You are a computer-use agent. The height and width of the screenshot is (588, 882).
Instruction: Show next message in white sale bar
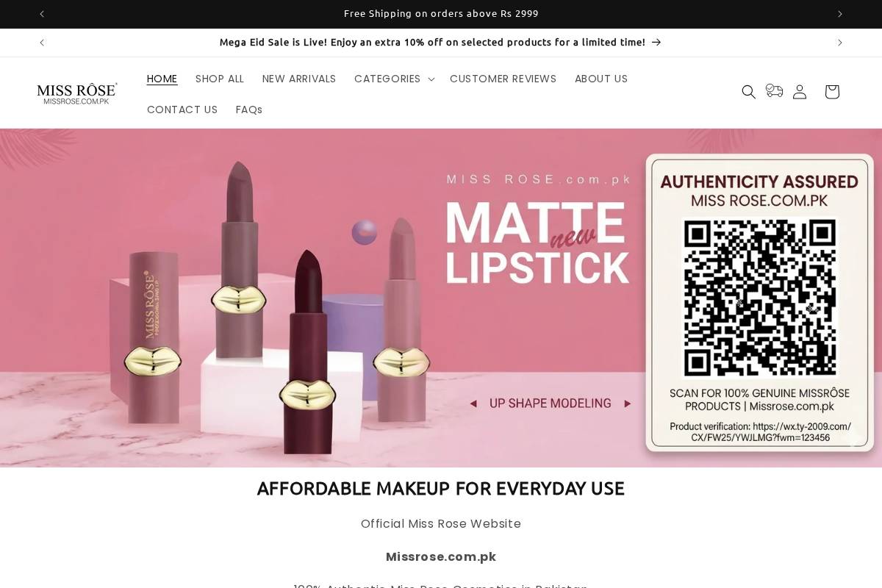point(840,43)
